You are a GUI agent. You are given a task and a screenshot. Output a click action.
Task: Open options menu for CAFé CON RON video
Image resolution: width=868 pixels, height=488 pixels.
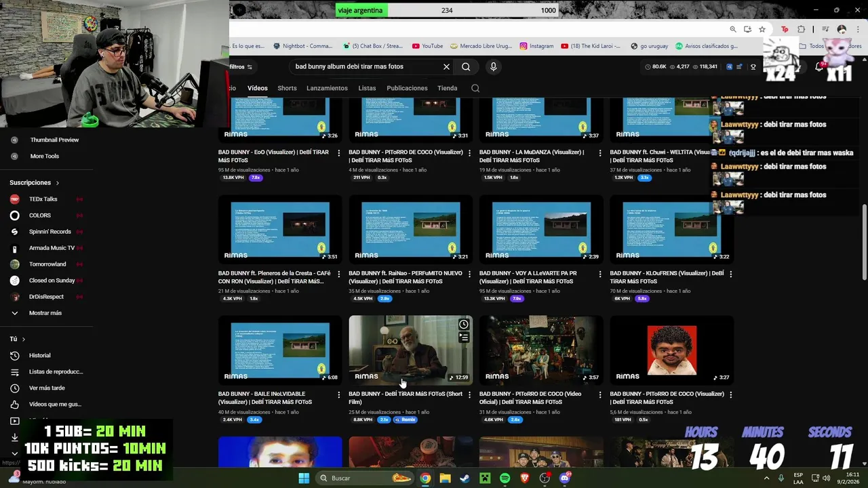tap(338, 274)
